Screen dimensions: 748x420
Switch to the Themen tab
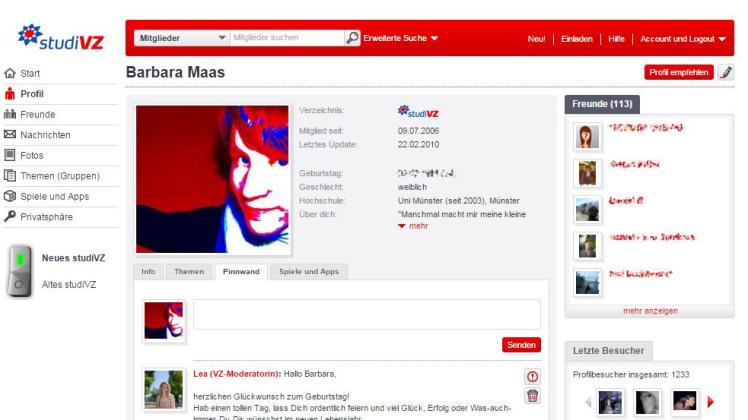189,272
